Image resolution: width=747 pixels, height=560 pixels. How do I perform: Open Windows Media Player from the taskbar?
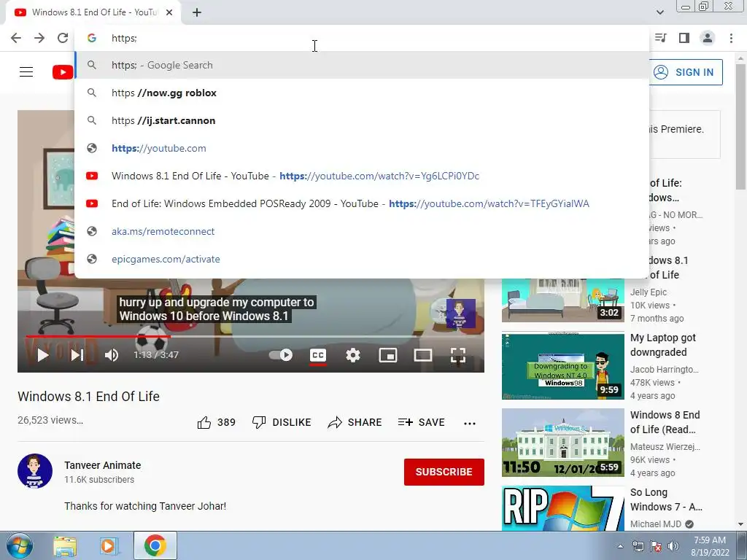point(109,545)
